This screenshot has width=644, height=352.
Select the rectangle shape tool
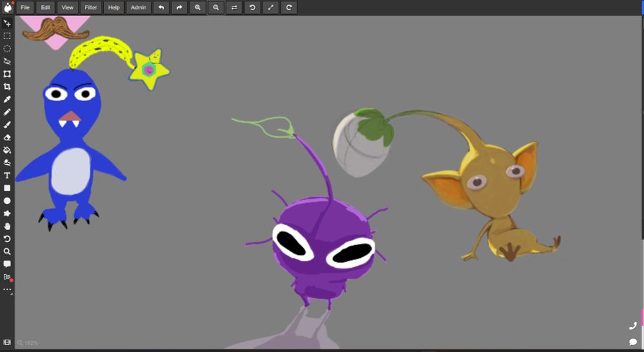7,188
